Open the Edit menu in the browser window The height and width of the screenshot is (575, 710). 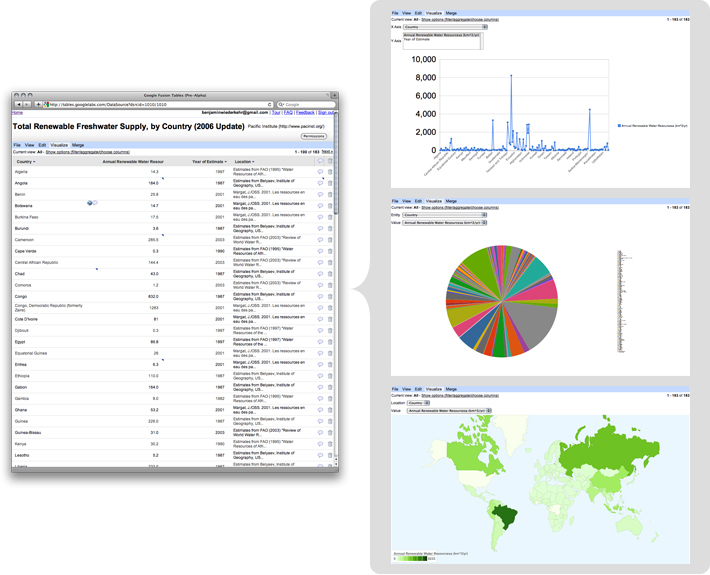pos(42,145)
